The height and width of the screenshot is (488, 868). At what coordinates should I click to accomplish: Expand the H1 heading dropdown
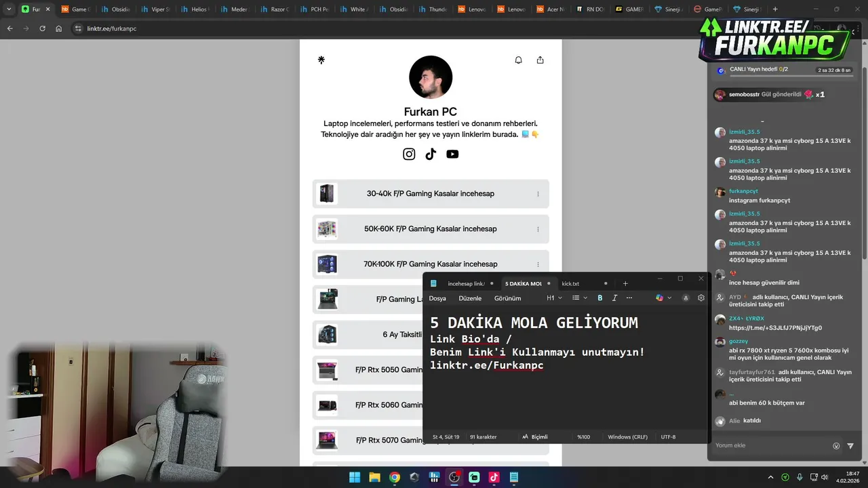pos(555,298)
